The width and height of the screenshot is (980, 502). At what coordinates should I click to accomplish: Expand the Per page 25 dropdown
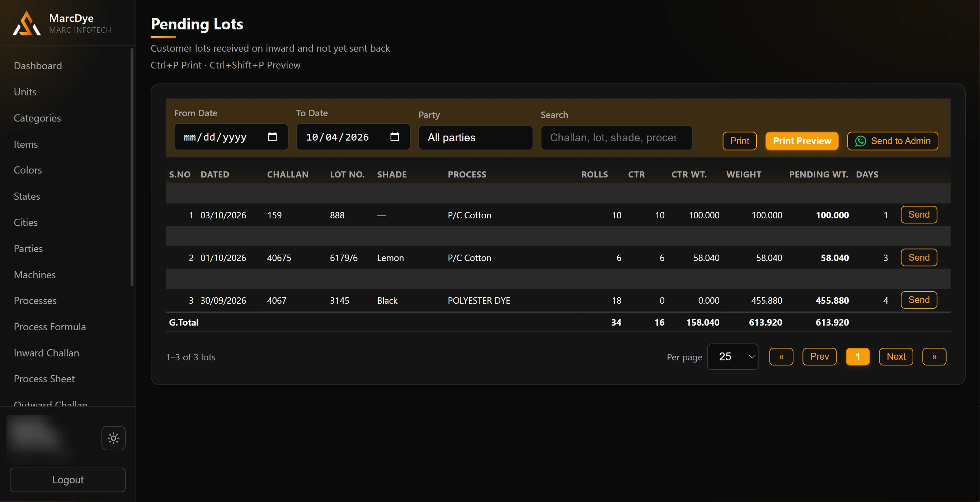coord(732,357)
